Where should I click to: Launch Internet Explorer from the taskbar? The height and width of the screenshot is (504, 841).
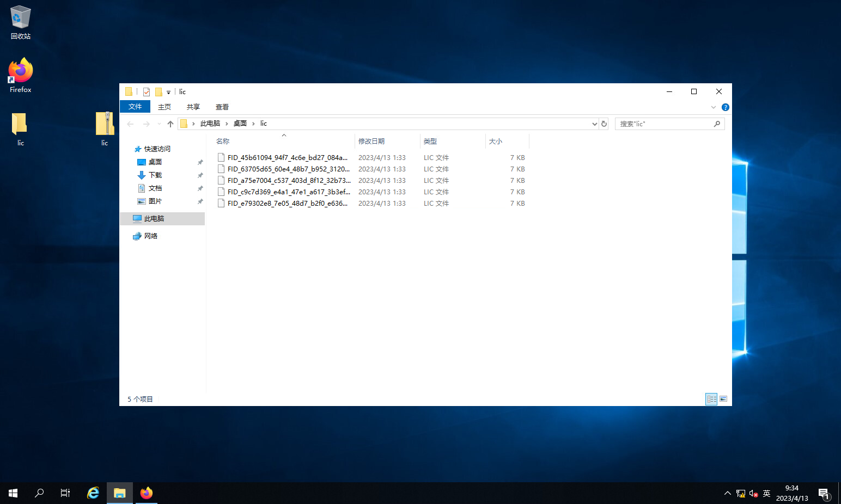pos(93,493)
